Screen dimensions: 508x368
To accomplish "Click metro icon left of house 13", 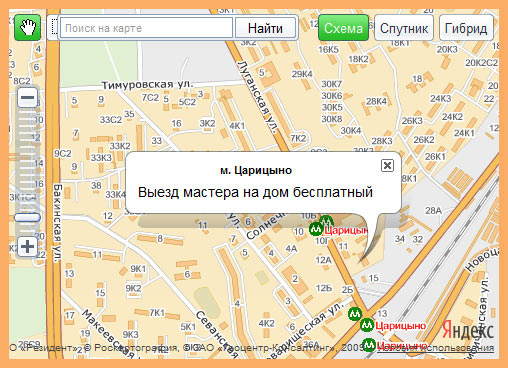I will [x=355, y=314].
